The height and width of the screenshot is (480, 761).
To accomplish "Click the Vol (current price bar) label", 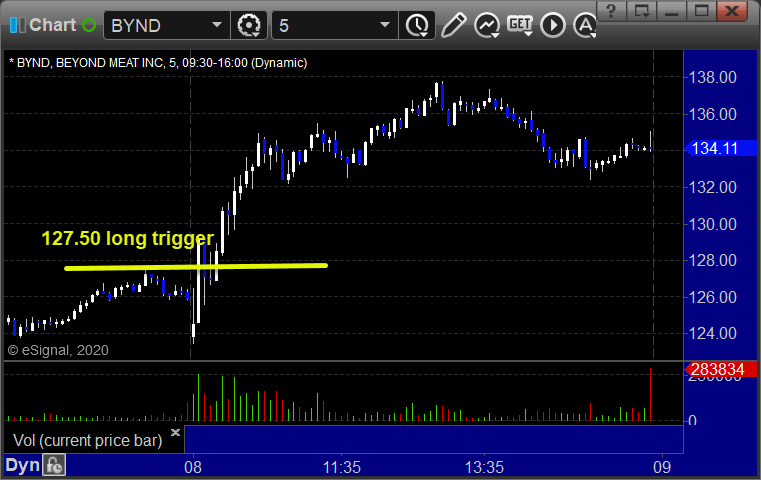I will (87, 441).
